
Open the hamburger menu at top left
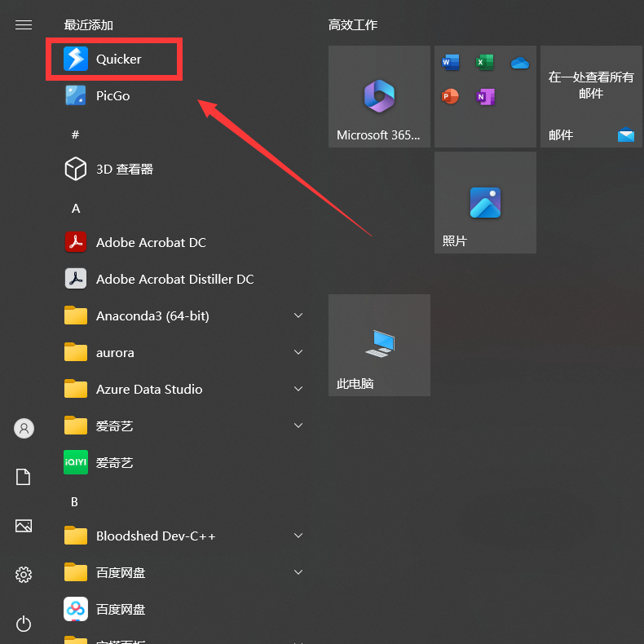pyautogui.click(x=24, y=25)
